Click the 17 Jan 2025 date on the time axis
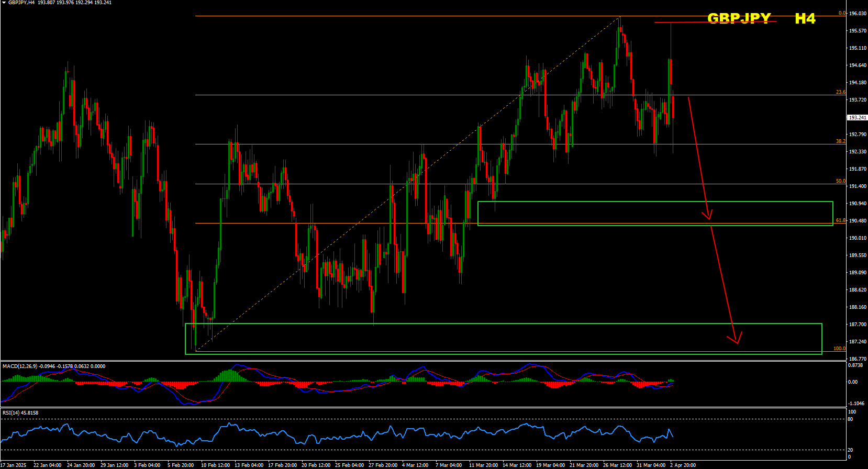The image size is (868, 469). click(14, 465)
